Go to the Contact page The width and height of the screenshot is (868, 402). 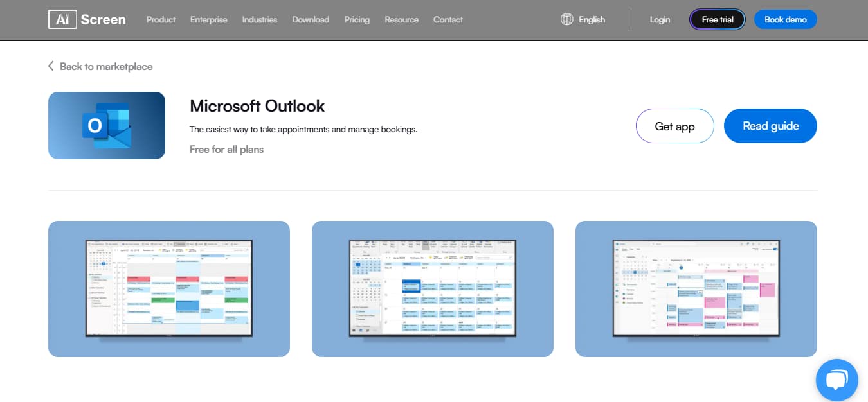pyautogui.click(x=448, y=19)
